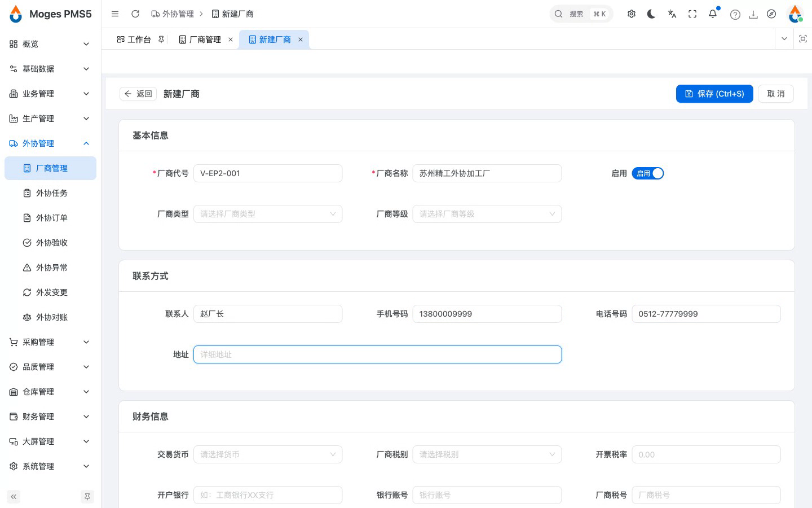Open the 厂商类型 dropdown

click(268, 214)
